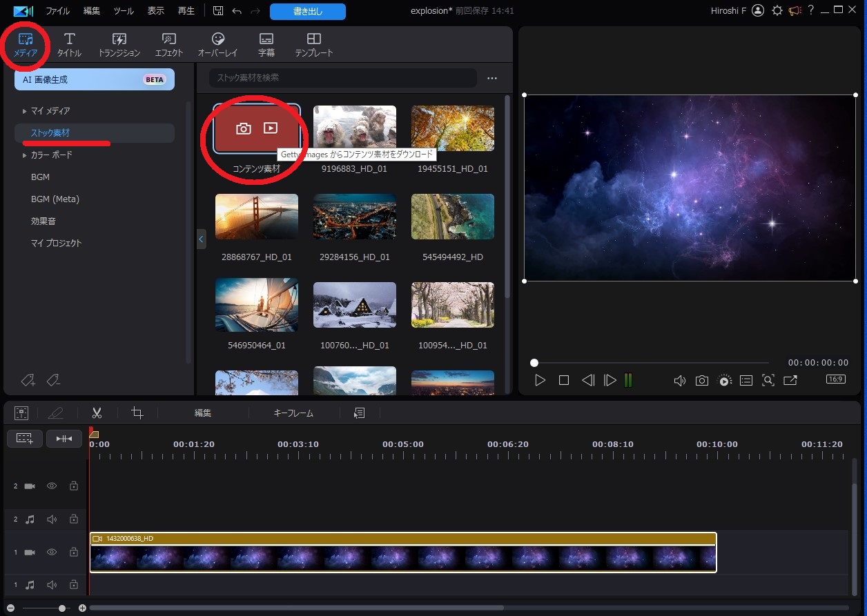Expand the マイ メディア tree item
The width and height of the screenshot is (867, 616).
pos(25,111)
